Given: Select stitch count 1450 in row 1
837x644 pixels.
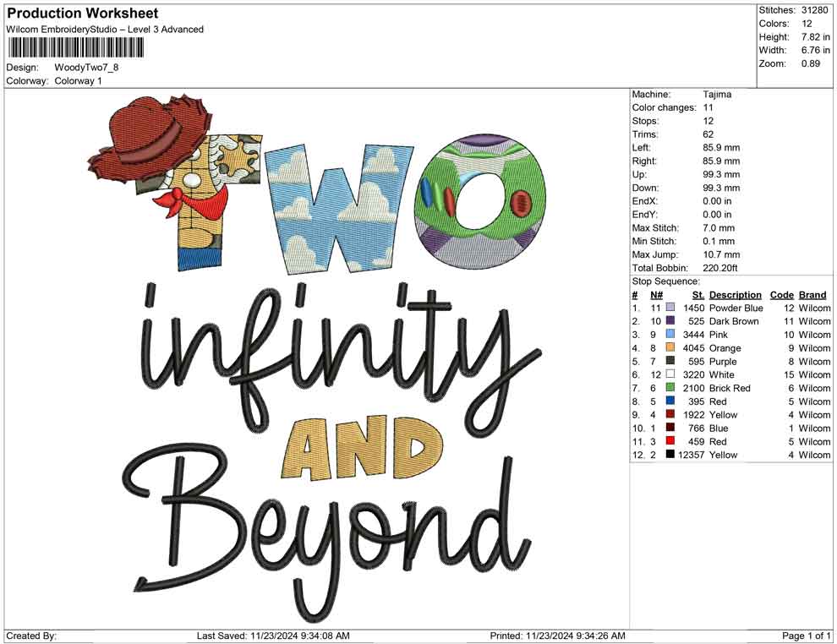Looking at the screenshot, I should pyautogui.click(x=694, y=308).
